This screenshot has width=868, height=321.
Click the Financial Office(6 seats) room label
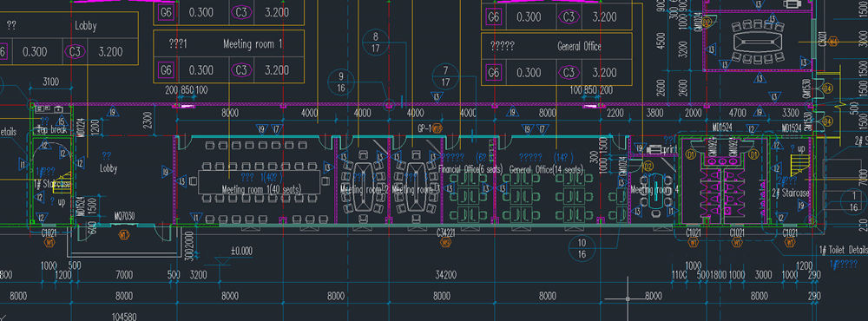tap(470, 169)
